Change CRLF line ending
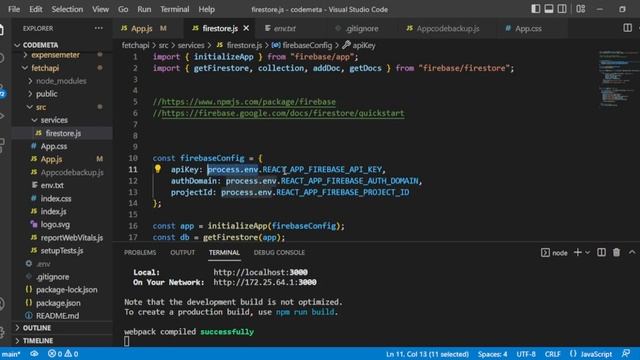The image size is (640, 360). click(x=552, y=354)
